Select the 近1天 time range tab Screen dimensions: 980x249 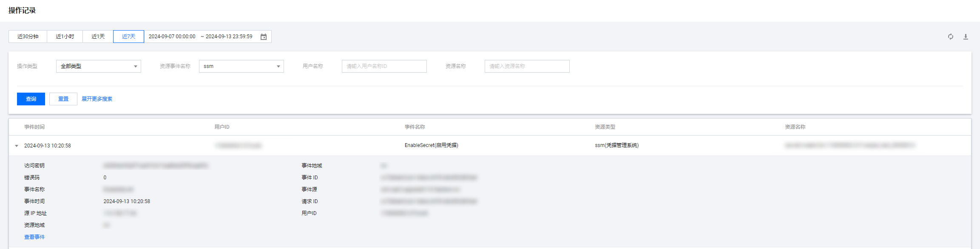click(98, 37)
